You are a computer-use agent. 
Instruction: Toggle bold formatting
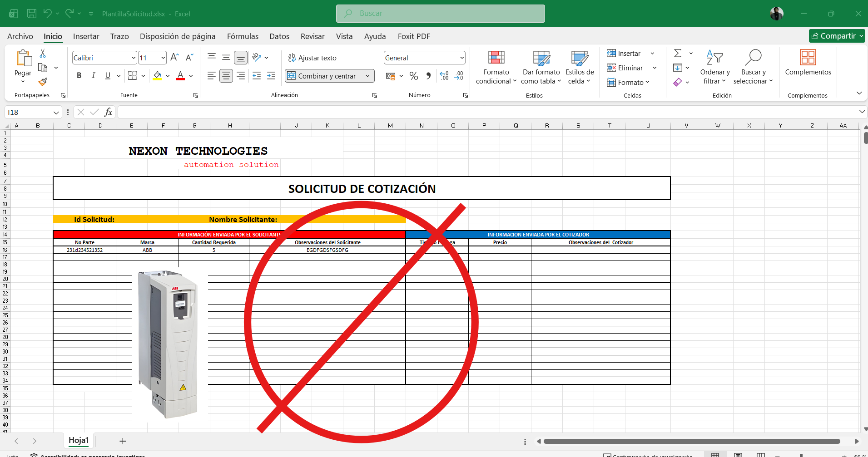(79, 76)
